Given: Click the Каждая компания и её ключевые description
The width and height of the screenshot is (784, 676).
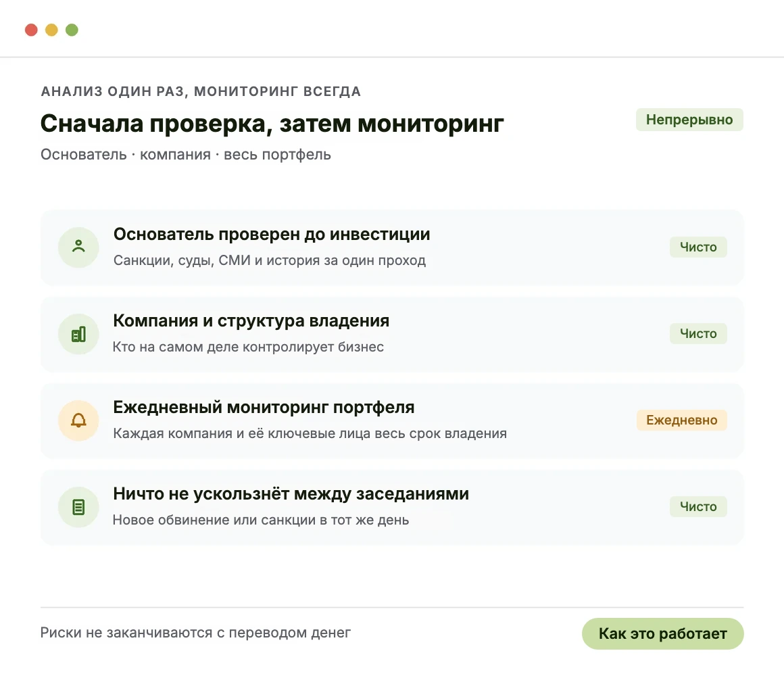Looking at the screenshot, I should (310, 433).
